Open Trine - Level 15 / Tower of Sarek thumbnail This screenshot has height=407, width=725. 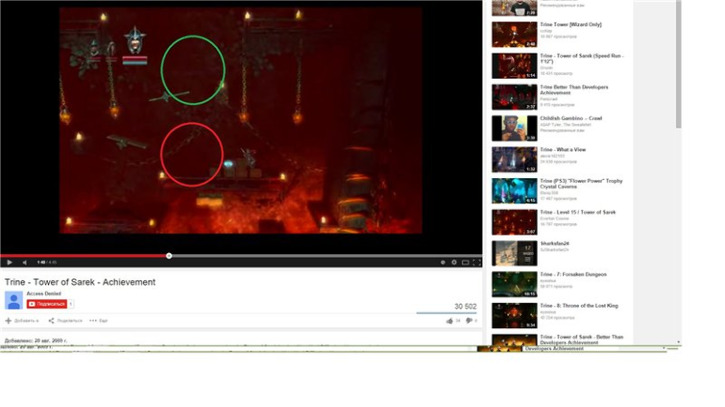point(514,222)
